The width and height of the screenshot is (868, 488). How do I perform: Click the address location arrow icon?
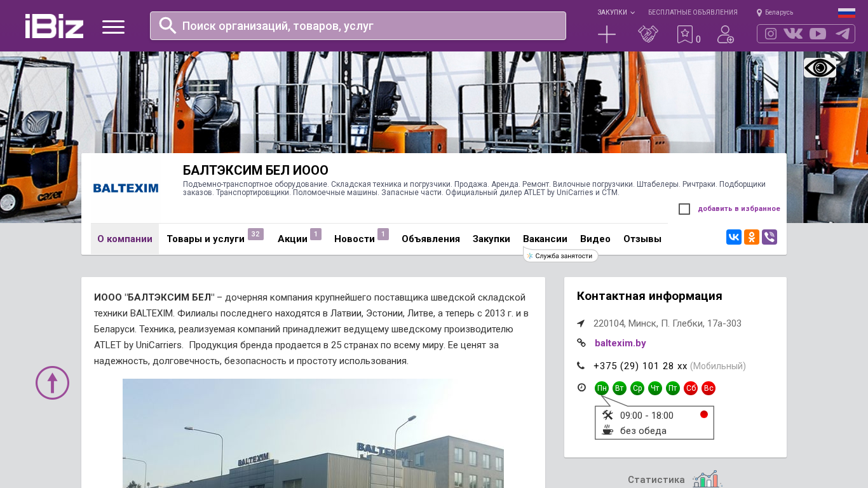(581, 323)
